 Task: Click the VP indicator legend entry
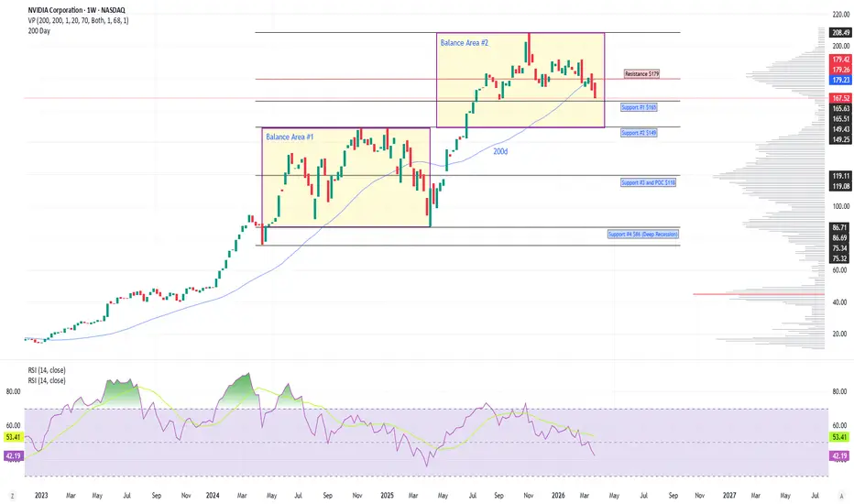coord(79,20)
